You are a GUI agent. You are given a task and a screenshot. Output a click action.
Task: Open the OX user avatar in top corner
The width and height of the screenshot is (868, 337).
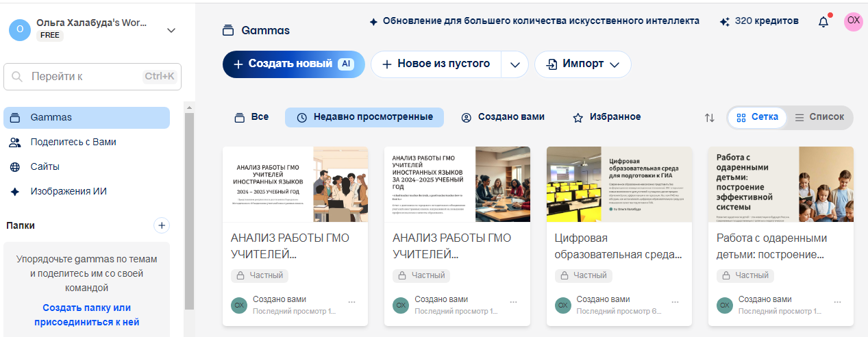853,21
